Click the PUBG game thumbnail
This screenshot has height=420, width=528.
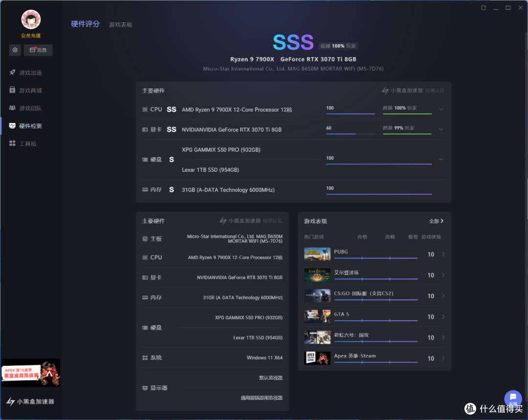[317, 254]
